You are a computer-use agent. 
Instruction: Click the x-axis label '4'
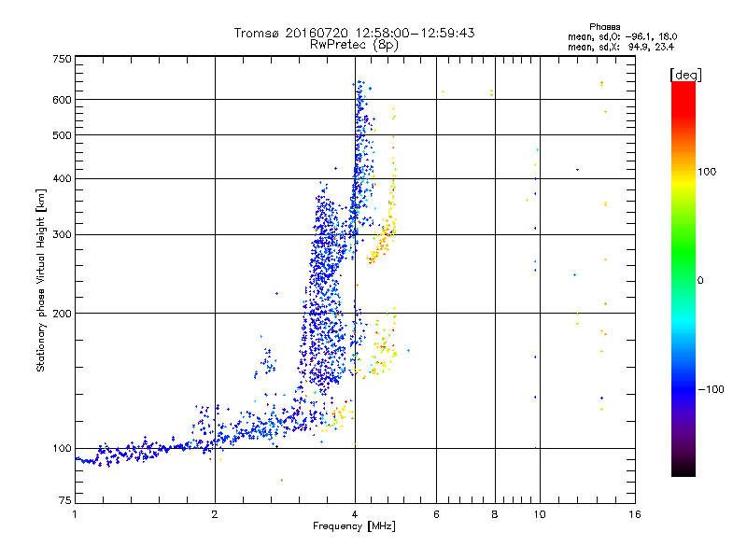pyautogui.click(x=355, y=514)
